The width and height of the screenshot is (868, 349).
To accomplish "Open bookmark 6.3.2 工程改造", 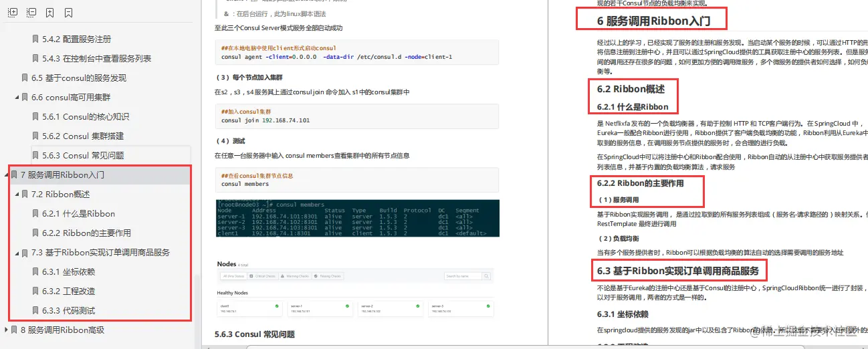I will [68, 291].
